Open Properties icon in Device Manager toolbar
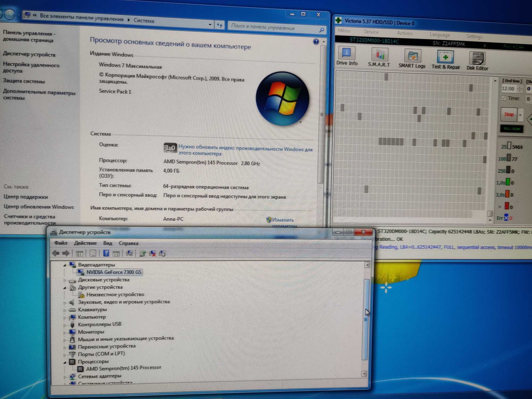Screen dimensions: 532x399 click(x=93, y=253)
